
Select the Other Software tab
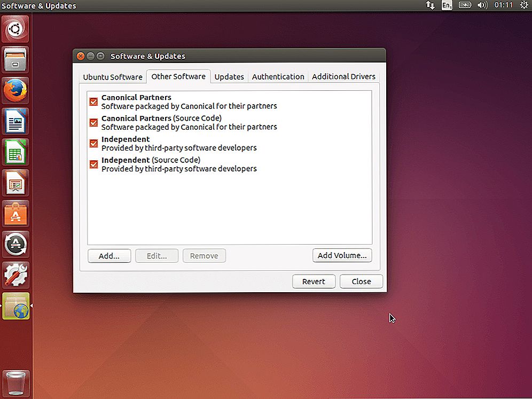[x=178, y=77]
